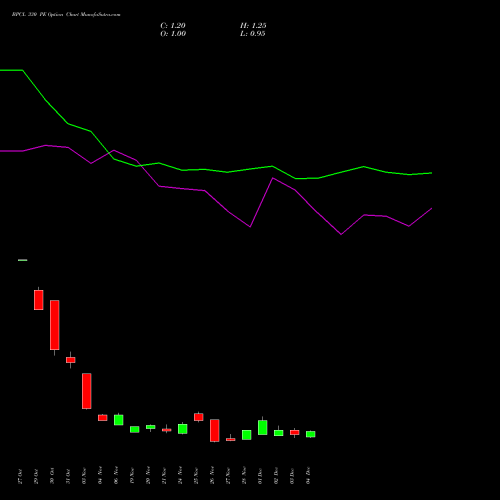
Task: Click the close value C: 1.20
Action: 173,26
